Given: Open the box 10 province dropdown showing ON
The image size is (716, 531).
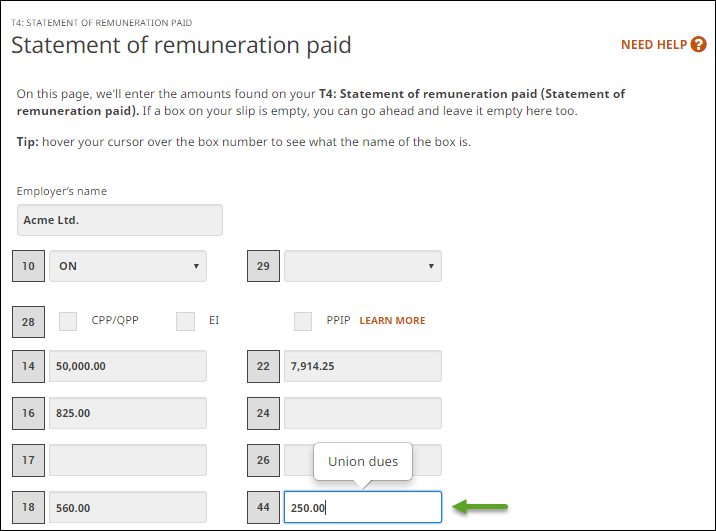Looking at the screenshot, I should pos(128,266).
